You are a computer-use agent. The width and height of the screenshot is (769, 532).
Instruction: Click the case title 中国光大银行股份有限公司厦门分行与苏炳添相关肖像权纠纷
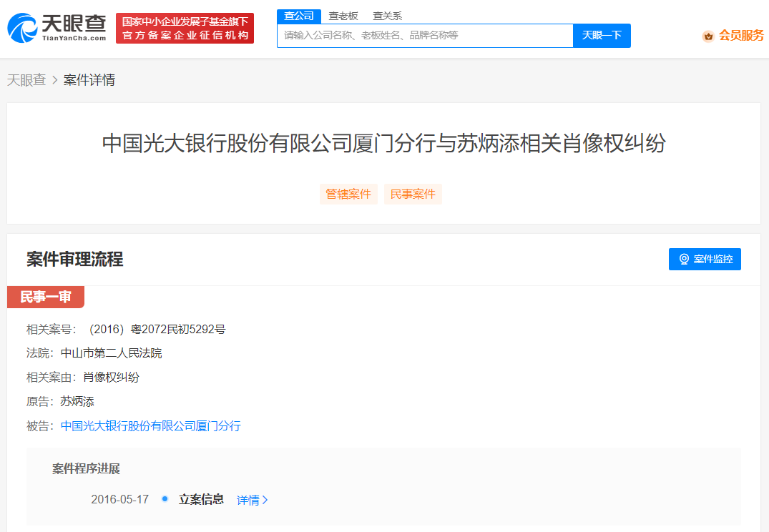point(384,143)
